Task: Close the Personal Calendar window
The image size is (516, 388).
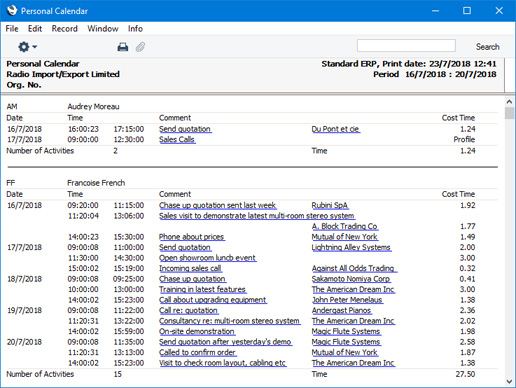Action: [499, 11]
